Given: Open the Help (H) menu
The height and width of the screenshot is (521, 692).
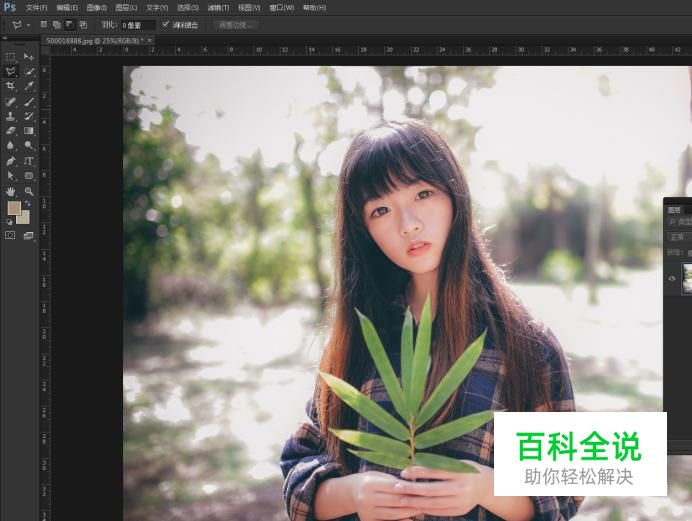Looking at the screenshot, I should pyautogui.click(x=314, y=8).
